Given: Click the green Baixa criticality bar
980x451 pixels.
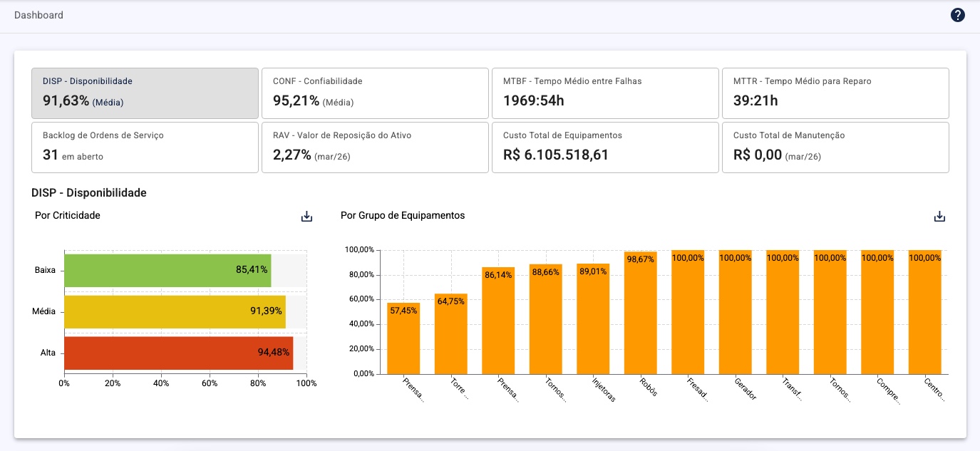Looking at the screenshot, I should (x=167, y=271).
